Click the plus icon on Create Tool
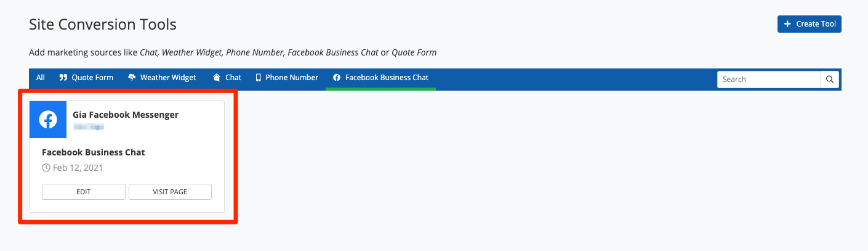Viewport: 868px width, 251px height. (x=787, y=24)
